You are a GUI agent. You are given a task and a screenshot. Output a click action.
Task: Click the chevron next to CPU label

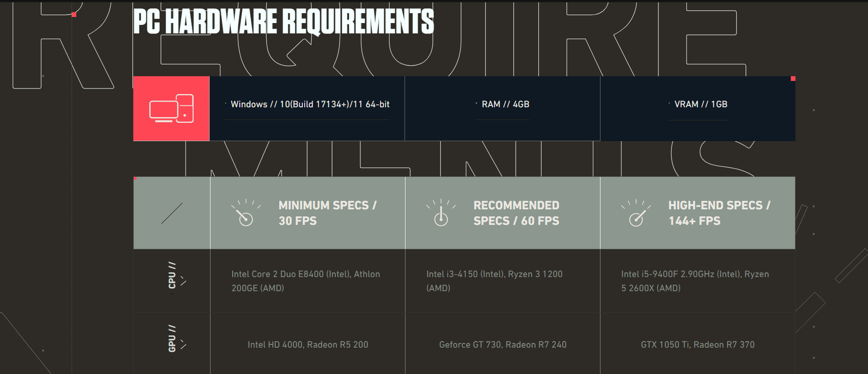pyautogui.click(x=183, y=281)
